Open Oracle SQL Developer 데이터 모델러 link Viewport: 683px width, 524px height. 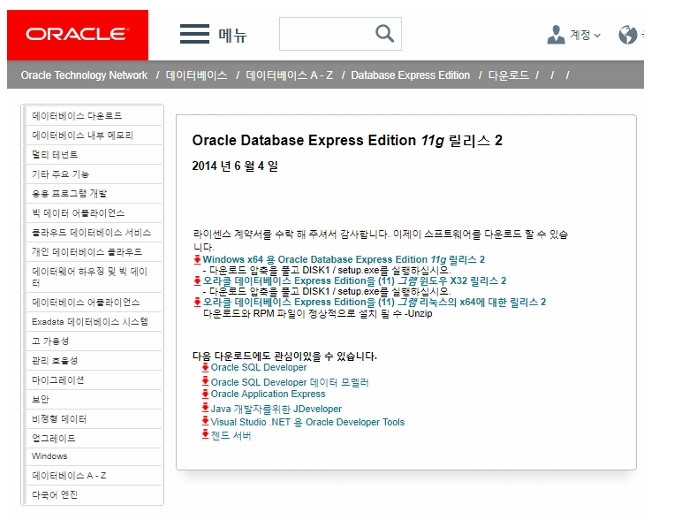[290, 382]
